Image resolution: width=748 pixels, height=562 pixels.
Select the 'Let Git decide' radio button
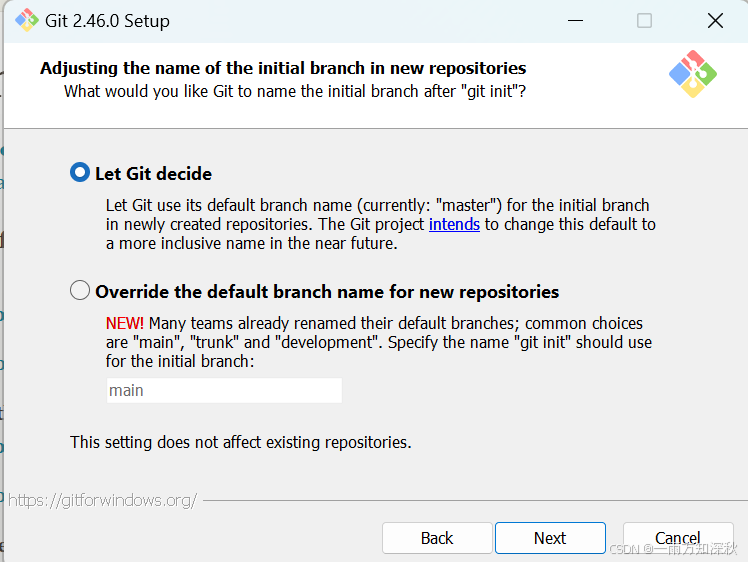coord(80,172)
